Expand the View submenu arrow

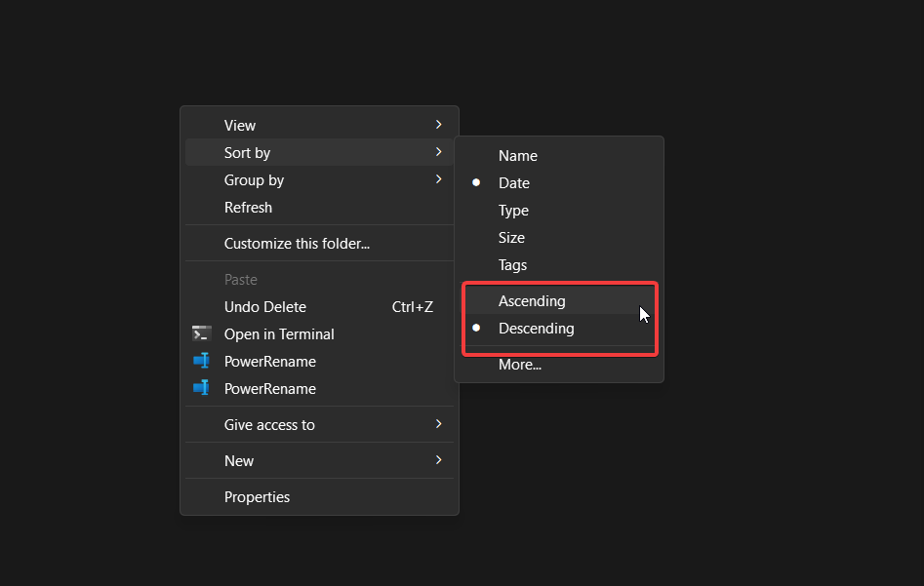(x=438, y=124)
